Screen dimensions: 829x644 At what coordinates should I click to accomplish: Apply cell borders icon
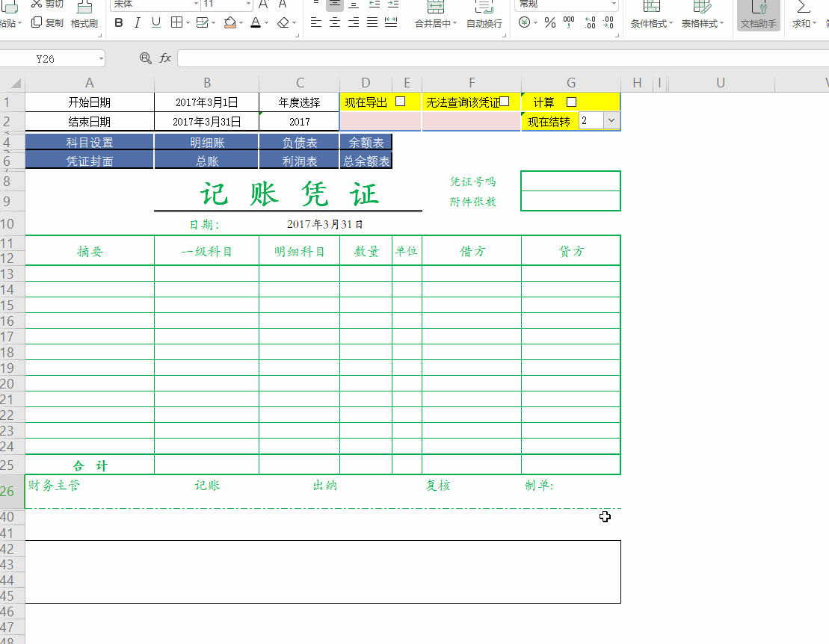[x=176, y=22]
